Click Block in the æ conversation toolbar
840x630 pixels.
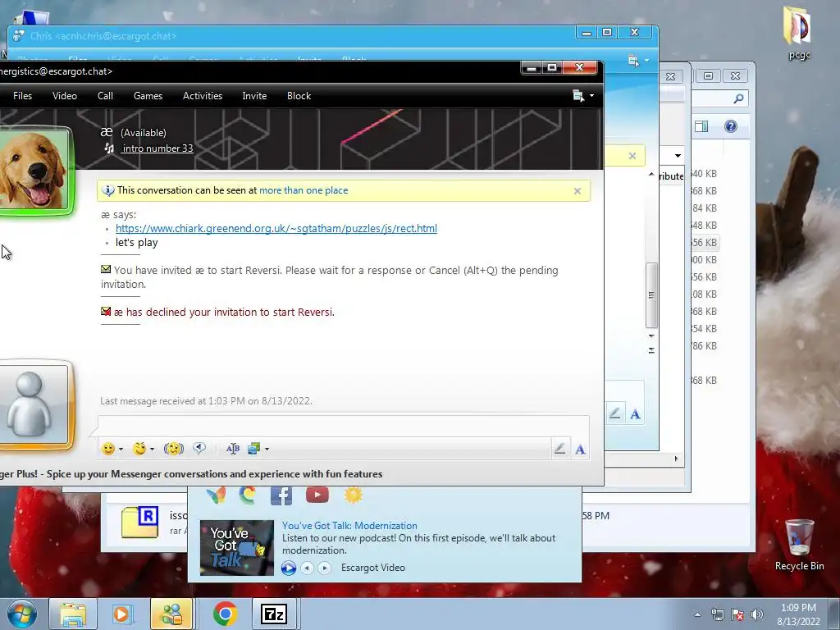coord(299,96)
